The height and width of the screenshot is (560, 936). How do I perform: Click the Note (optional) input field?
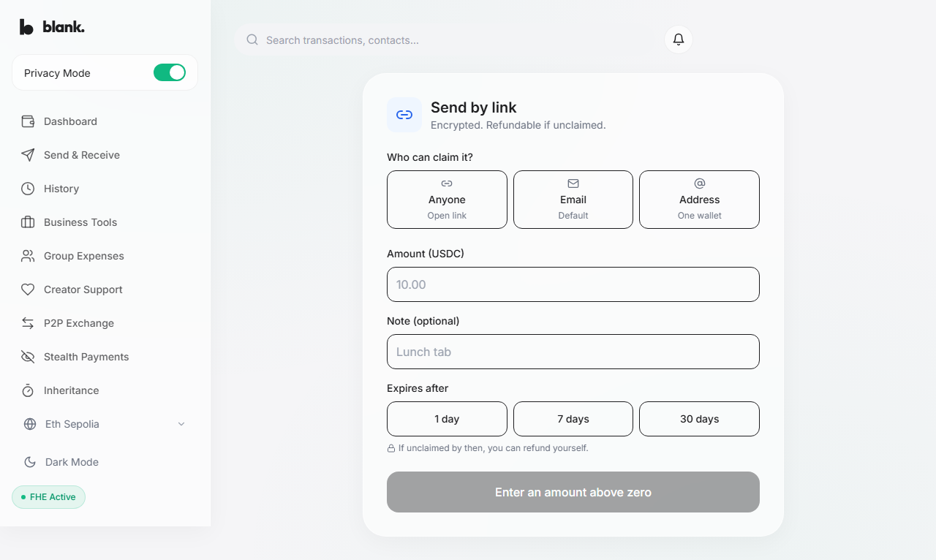(573, 352)
